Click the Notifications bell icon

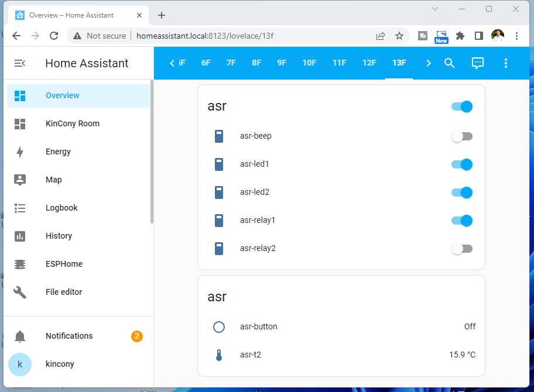(20, 336)
